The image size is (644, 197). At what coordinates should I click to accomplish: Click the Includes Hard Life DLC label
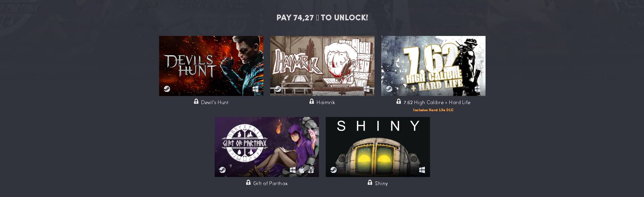[433, 110]
